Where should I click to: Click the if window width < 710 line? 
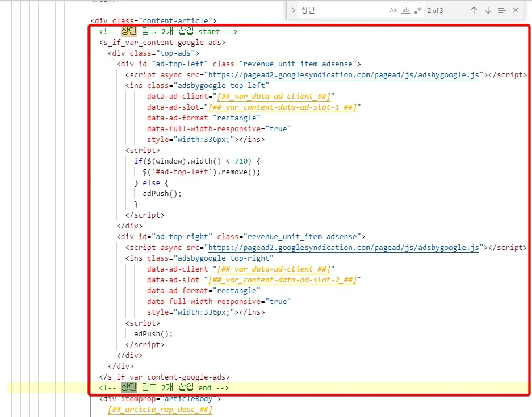click(197, 161)
